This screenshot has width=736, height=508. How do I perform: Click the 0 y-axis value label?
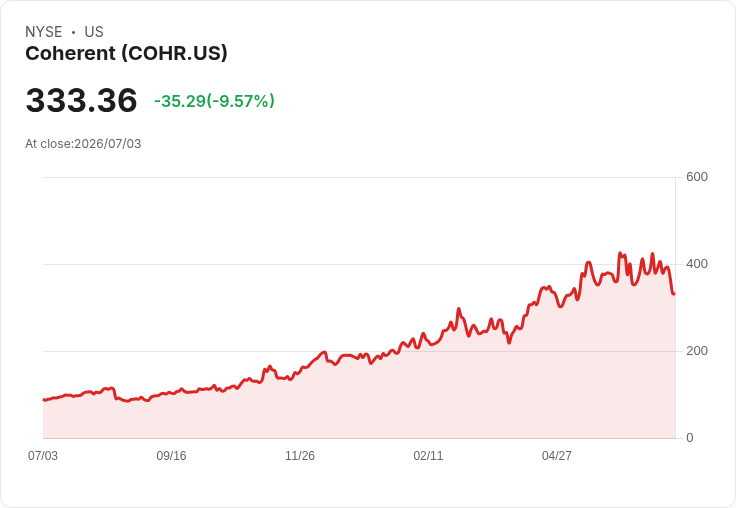point(690,438)
